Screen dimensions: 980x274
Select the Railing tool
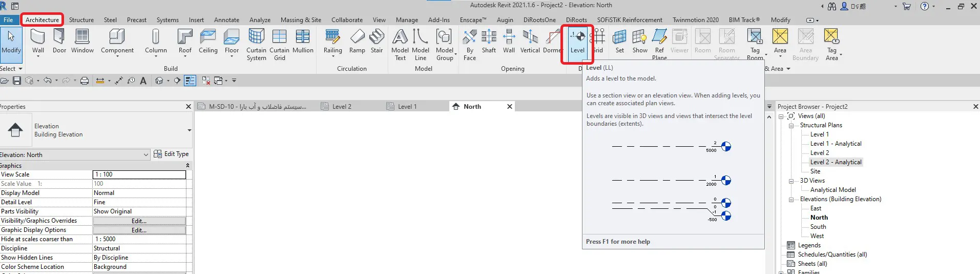[332, 42]
